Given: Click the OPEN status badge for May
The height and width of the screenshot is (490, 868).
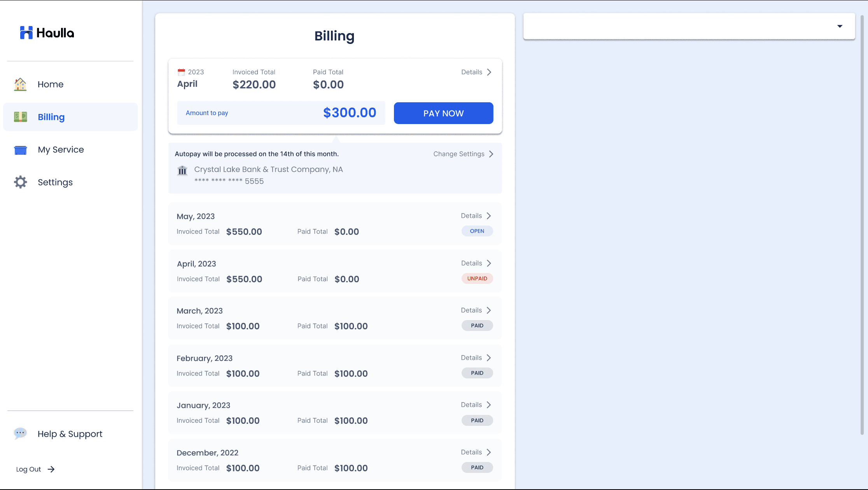Looking at the screenshot, I should pyautogui.click(x=477, y=231).
